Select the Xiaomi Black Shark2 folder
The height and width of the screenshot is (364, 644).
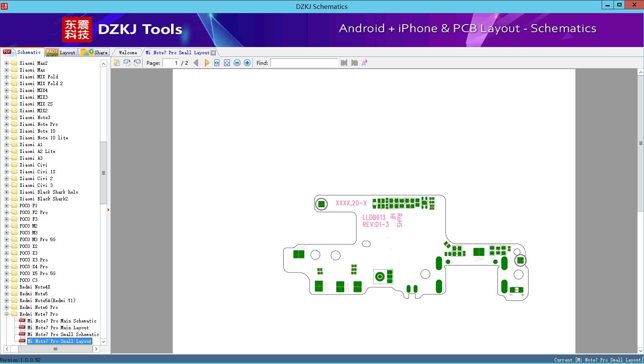point(44,199)
